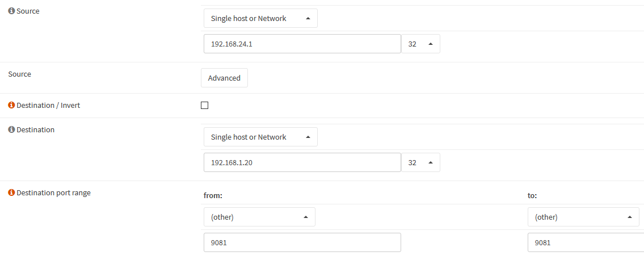The image size is (644, 260).
Task: Click the "Destination / Invert" label text
Action: tap(48, 106)
